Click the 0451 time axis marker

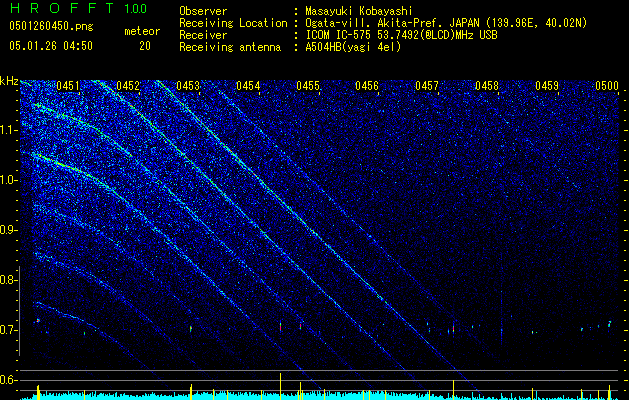click(x=68, y=86)
